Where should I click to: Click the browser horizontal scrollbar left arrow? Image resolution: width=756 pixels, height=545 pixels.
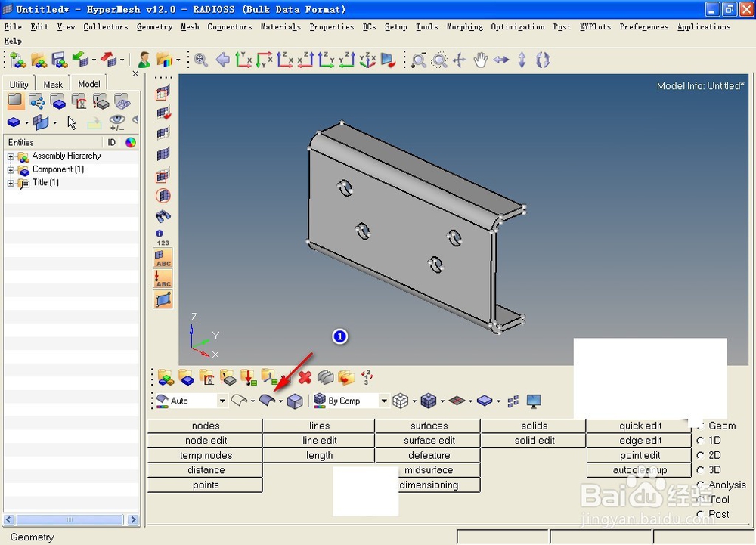tap(8, 519)
